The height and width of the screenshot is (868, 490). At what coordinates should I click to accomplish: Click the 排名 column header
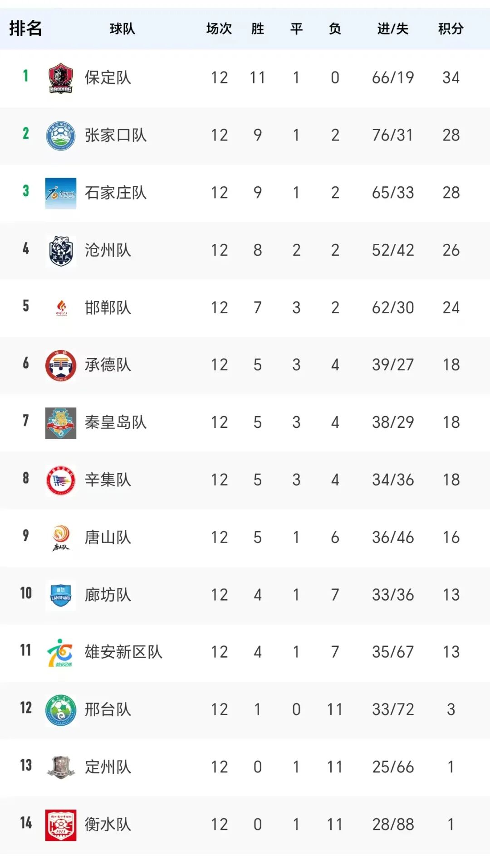click(25, 29)
